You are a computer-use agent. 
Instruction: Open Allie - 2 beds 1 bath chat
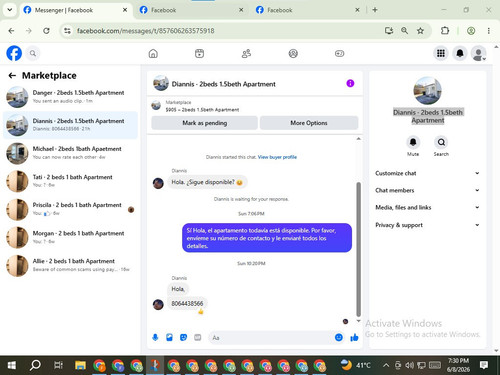[x=70, y=265]
